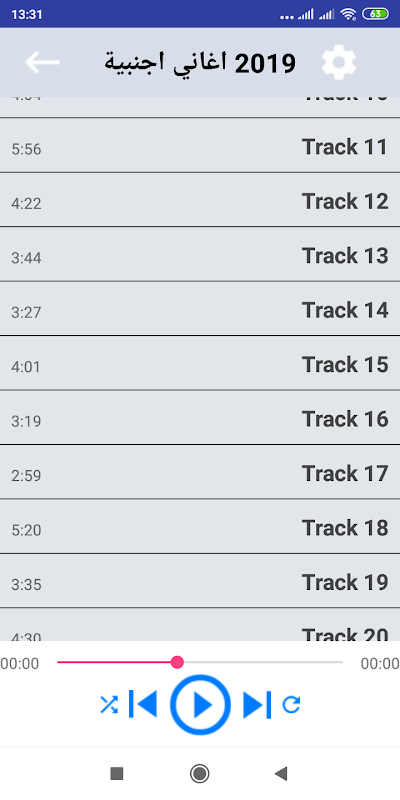Toggle shuffle playback mode

pyautogui.click(x=109, y=705)
